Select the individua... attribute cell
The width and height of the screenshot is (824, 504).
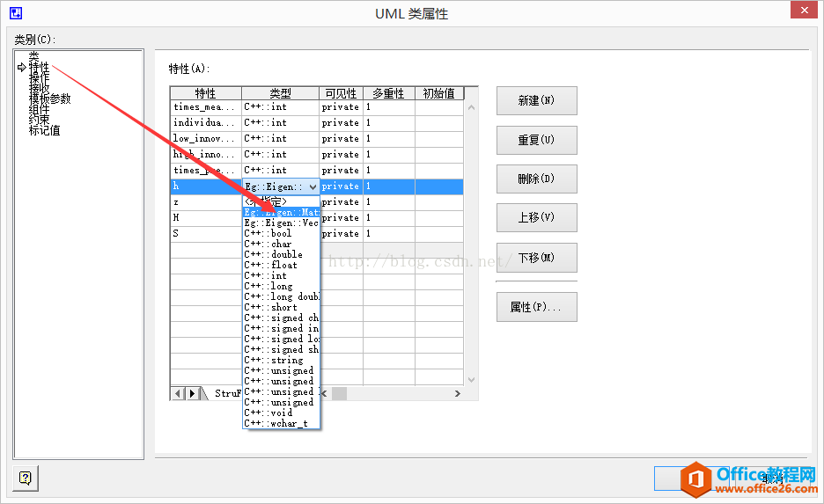(205, 123)
